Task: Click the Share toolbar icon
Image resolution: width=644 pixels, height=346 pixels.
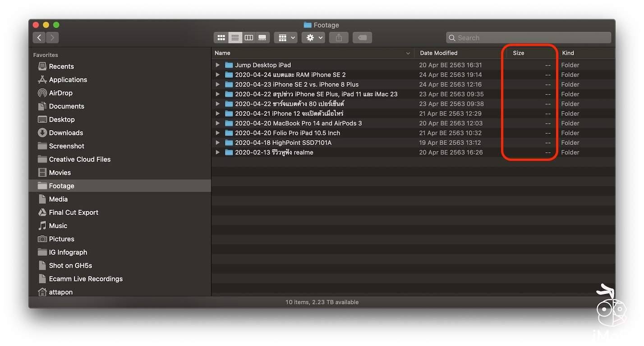Action: coord(339,38)
